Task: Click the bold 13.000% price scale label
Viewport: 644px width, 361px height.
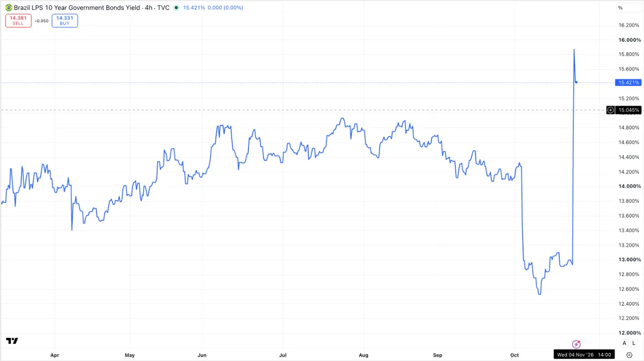Action: 628,260
